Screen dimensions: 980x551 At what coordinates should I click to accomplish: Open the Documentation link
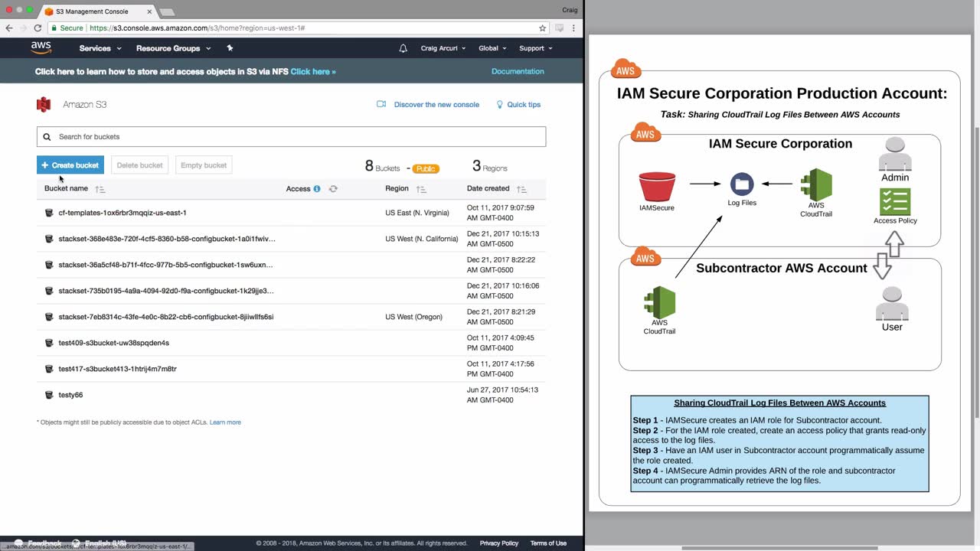518,71
